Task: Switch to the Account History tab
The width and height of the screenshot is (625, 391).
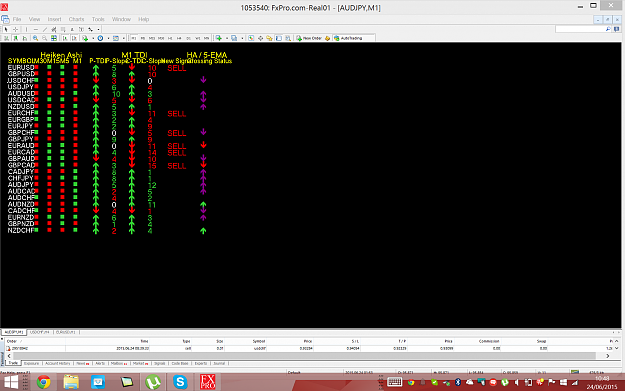Action: click(58, 363)
